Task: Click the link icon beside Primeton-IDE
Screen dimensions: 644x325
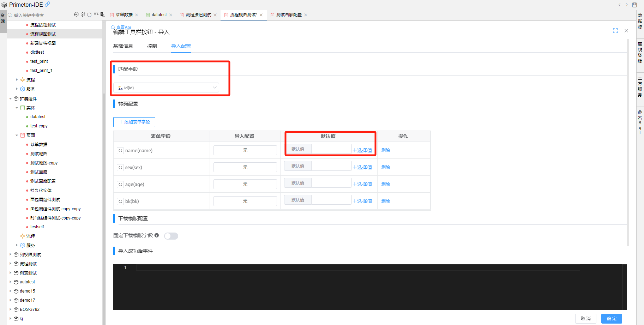Action: coord(47,4)
